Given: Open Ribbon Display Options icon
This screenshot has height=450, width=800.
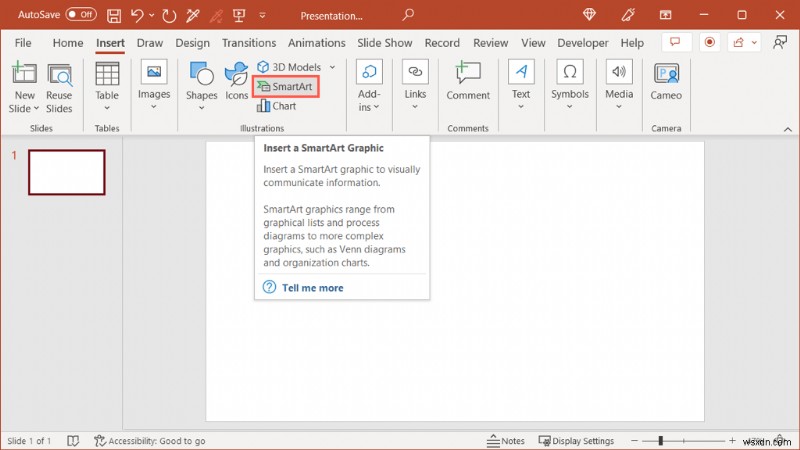Looking at the screenshot, I should pyautogui.click(x=665, y=15).
